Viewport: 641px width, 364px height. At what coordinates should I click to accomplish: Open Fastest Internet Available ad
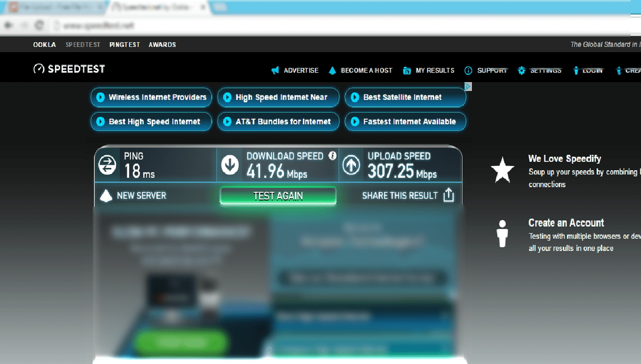point(405,122)
